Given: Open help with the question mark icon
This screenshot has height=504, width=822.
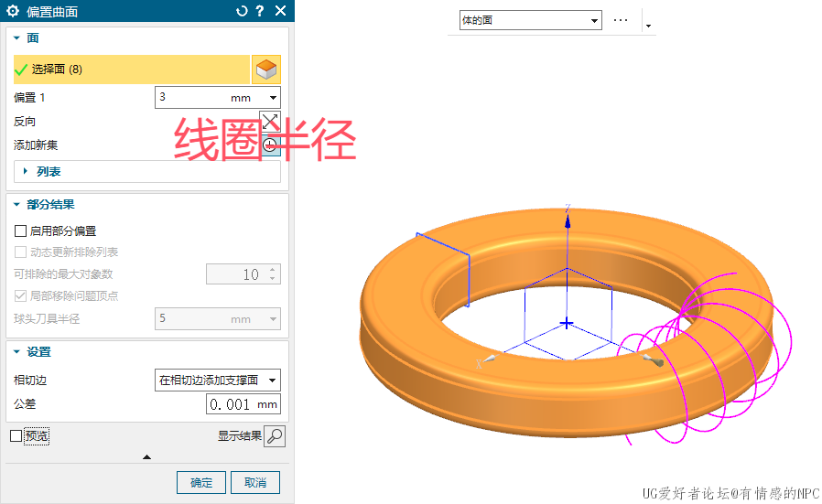Looking at the screenshot, I should click(260, 11).
